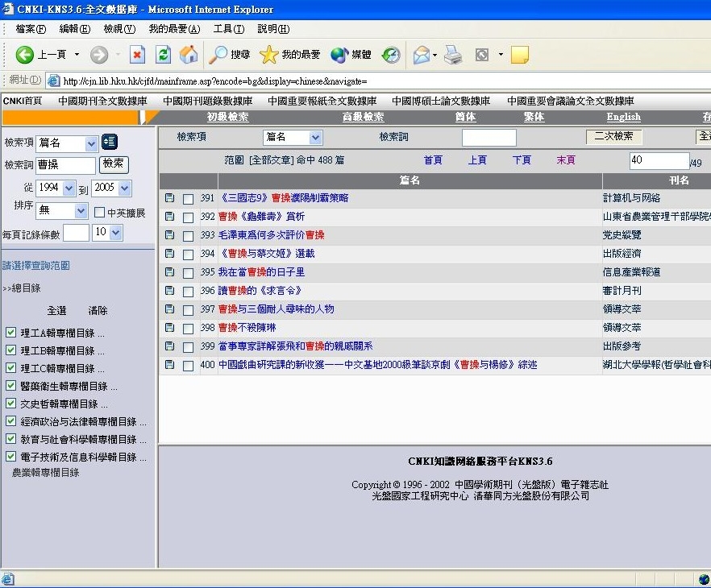This screenshot has width=711, height=588.
Task: Click the 檢索 search button
Action: point(114,164)
